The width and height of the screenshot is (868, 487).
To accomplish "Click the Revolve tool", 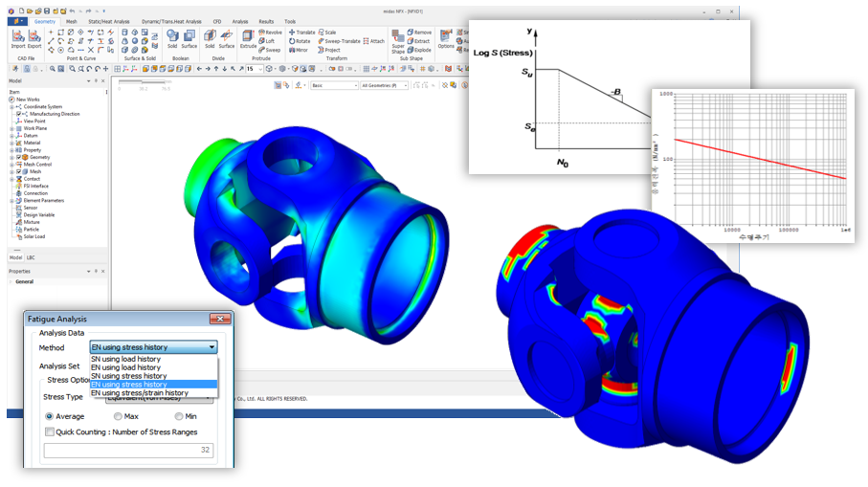I will 270,33.
